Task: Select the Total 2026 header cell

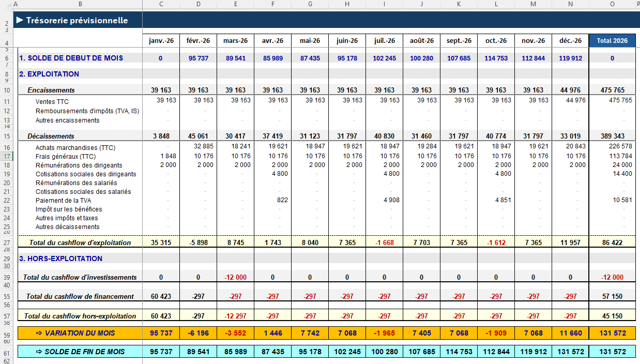Action: [x=612, y=41]
